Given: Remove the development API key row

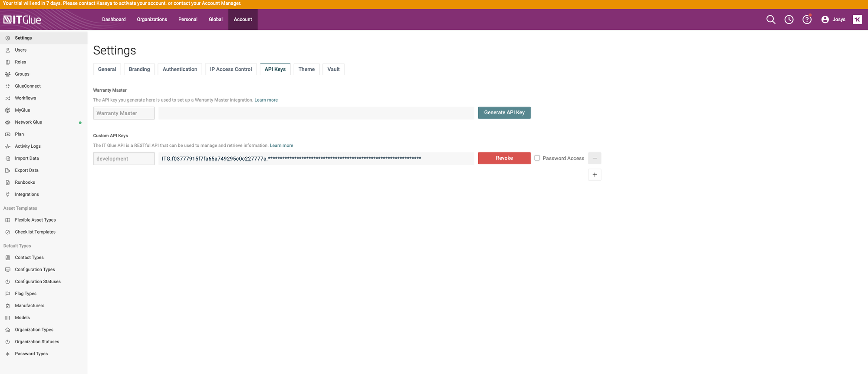Looking at the screenshot, I should point(595,158).
